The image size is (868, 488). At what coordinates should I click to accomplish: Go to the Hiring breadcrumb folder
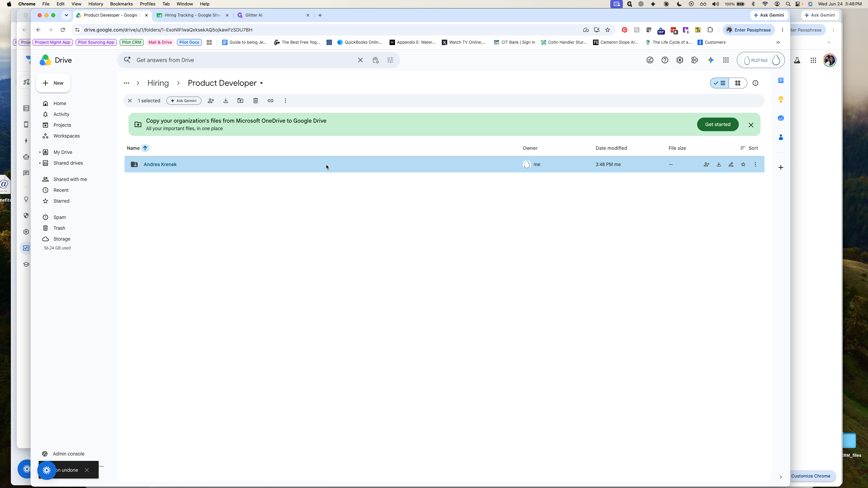tap(158, 83)
